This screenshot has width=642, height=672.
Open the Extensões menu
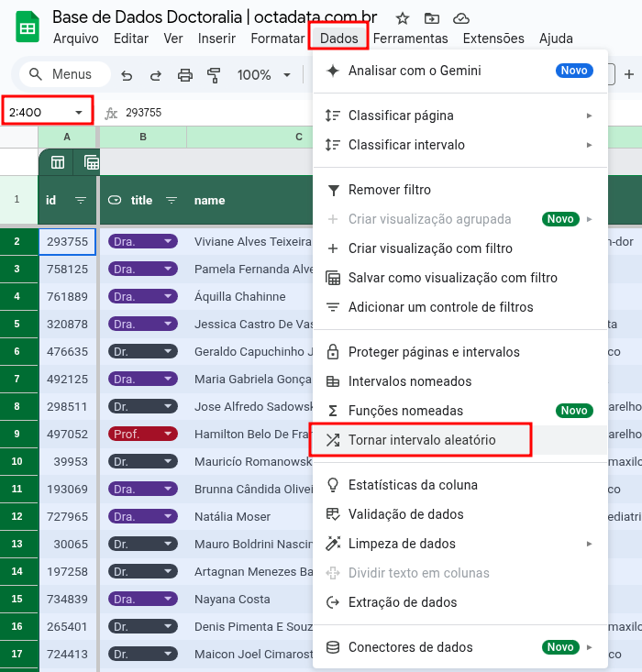pyautogui.click(x=493, y=39)
